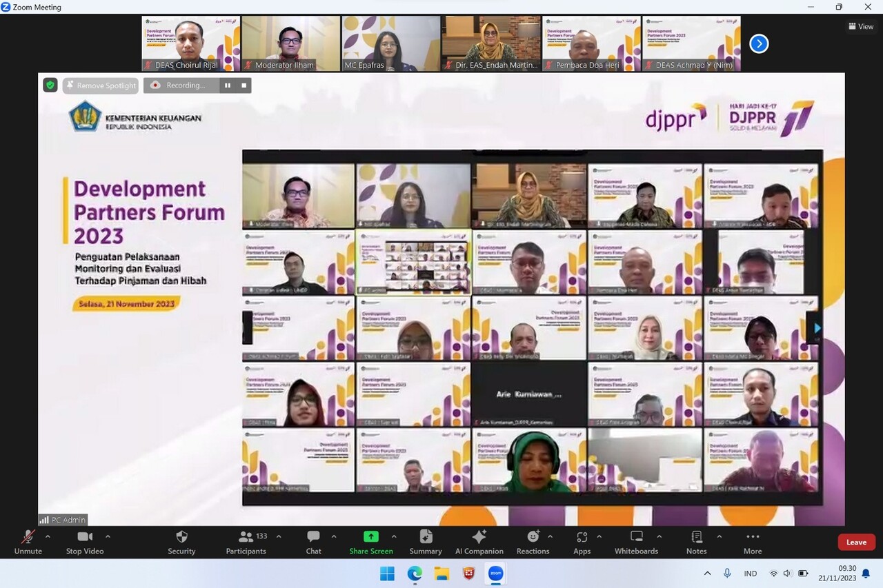883x588 pixels.
Task: Open the View layout menu
Action: tap(861, 27)
